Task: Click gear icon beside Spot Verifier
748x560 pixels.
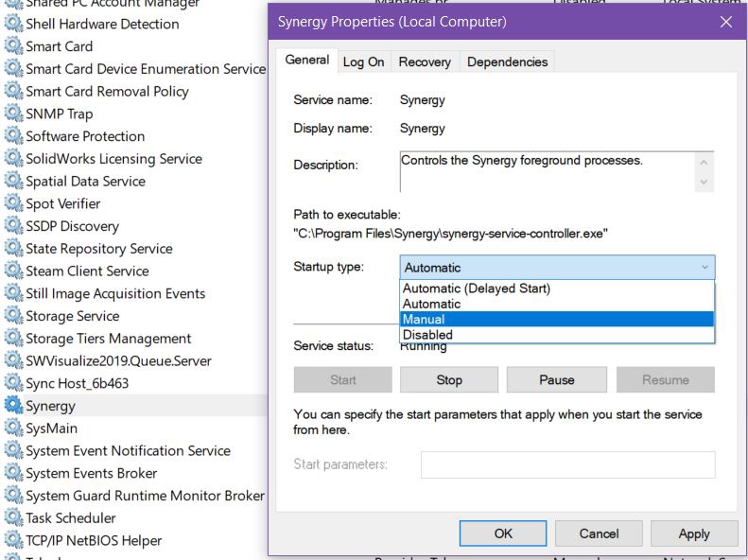Action: [x=13, y=203]
